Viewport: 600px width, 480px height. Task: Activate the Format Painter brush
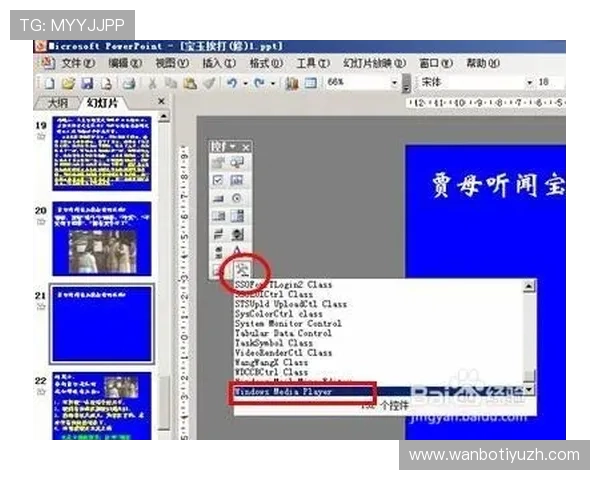point(209,83)
